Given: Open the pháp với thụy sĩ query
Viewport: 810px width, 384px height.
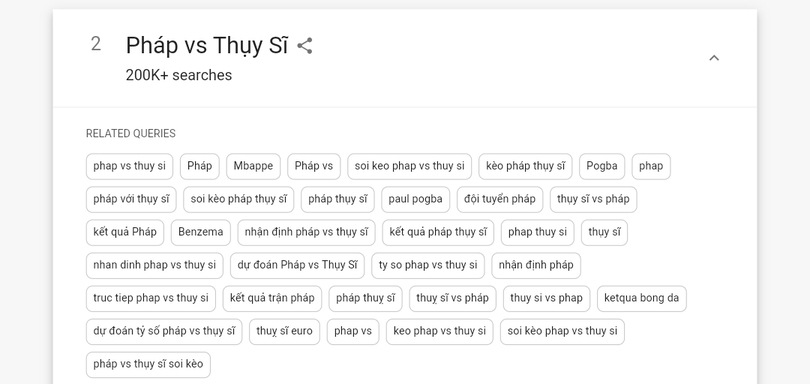Looking at the screenshot, I should [131, 199].
